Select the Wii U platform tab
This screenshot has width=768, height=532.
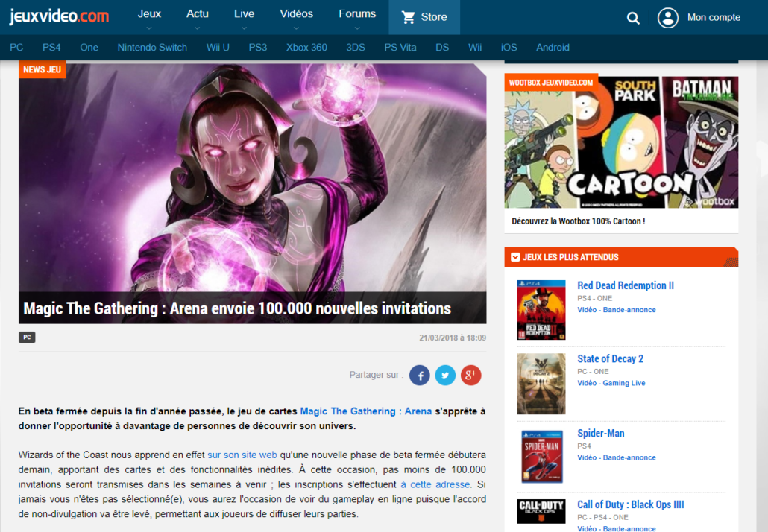coord(218,48)
